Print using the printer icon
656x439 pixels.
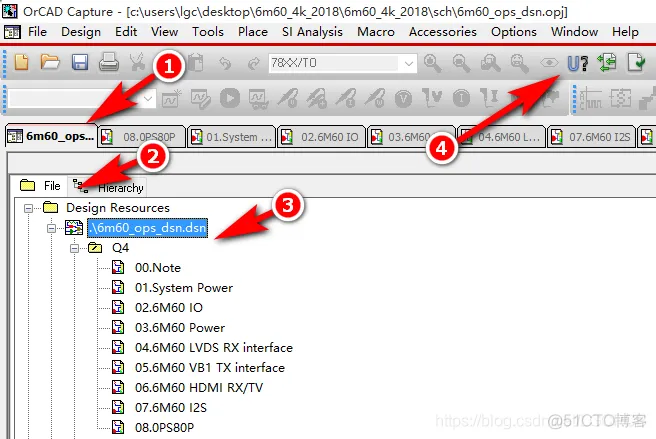tap(109, 63)
